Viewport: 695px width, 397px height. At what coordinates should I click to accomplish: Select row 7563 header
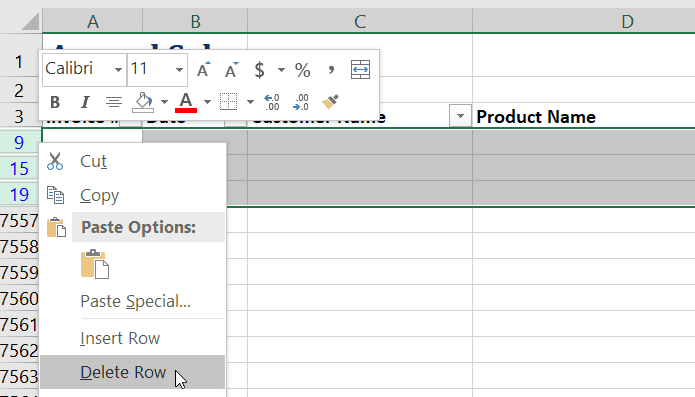pos(19,376)
